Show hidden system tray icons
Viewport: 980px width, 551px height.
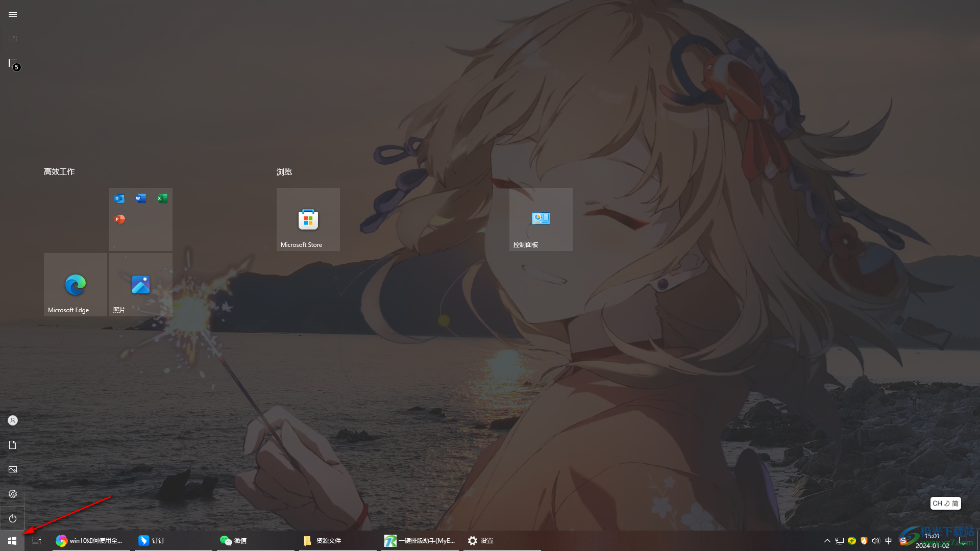pyautogui.click(x=827, y=541)
